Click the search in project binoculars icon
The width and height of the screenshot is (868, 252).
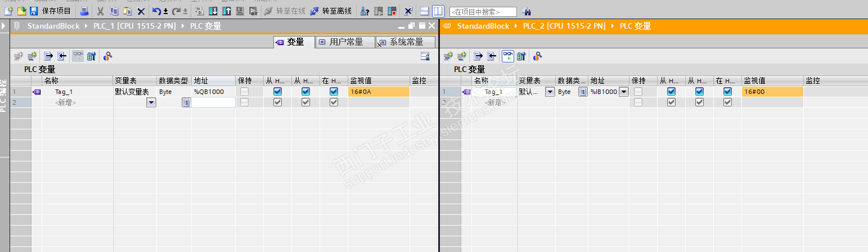point(526,11)
